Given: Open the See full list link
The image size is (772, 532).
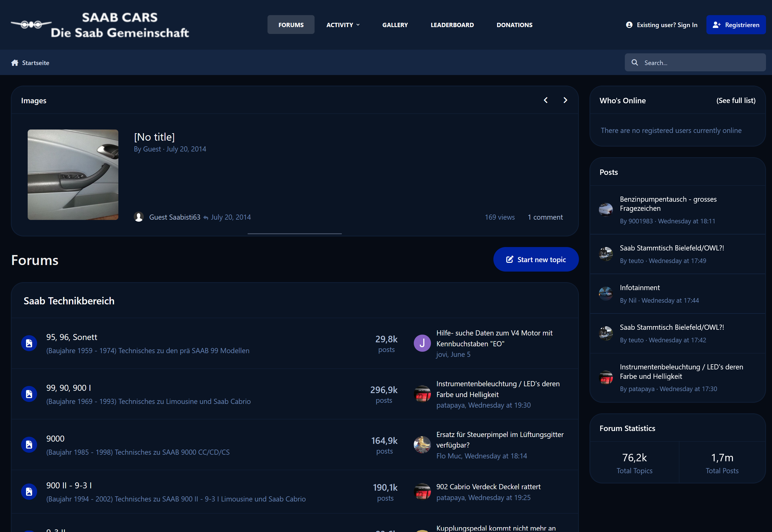Looking at the screenshot, I should pos(736,100).
